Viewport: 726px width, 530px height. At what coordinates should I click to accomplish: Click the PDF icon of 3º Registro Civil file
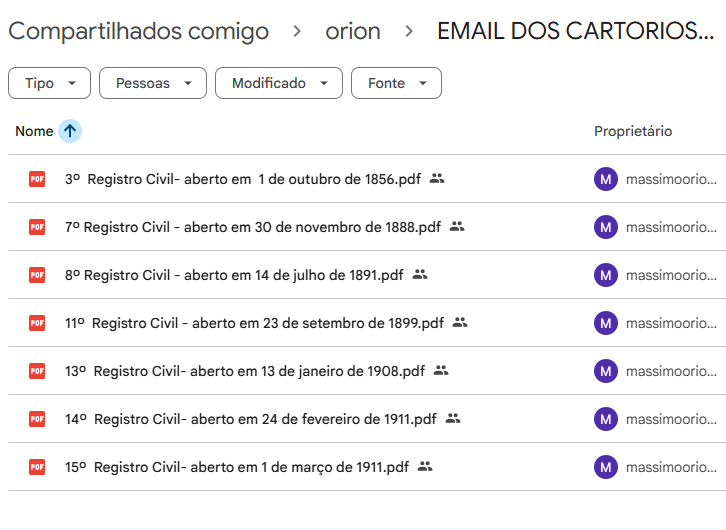pyautogui.click(x=37, y=179)
